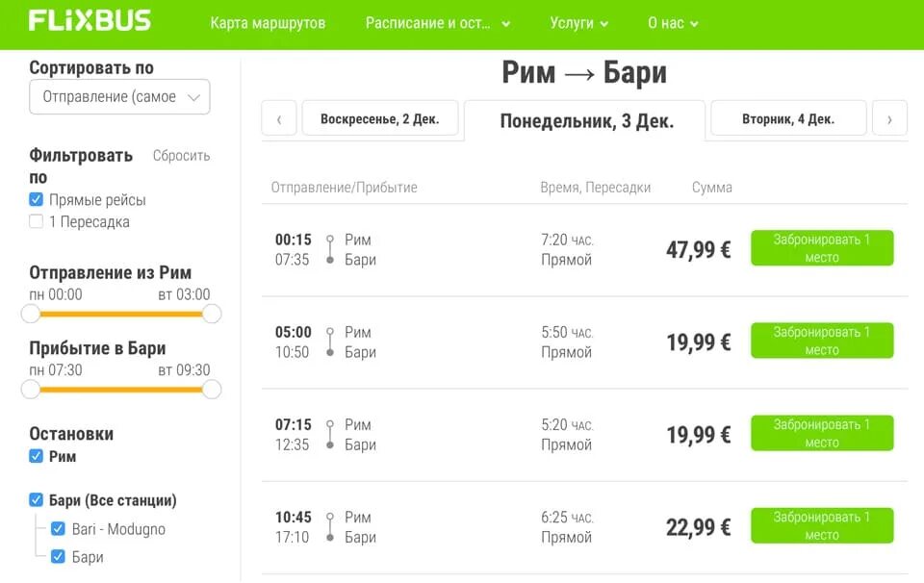Go to next date with right arrow
The image size is (924, 583).
[x=889, y=119]
